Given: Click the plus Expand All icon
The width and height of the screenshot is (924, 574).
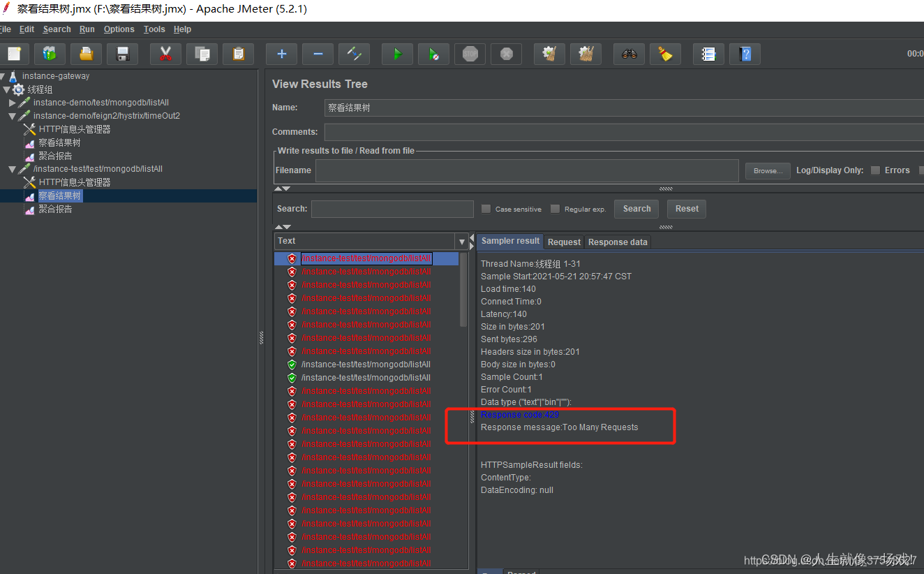Looking at the screenshot, I should pos(281,54).
